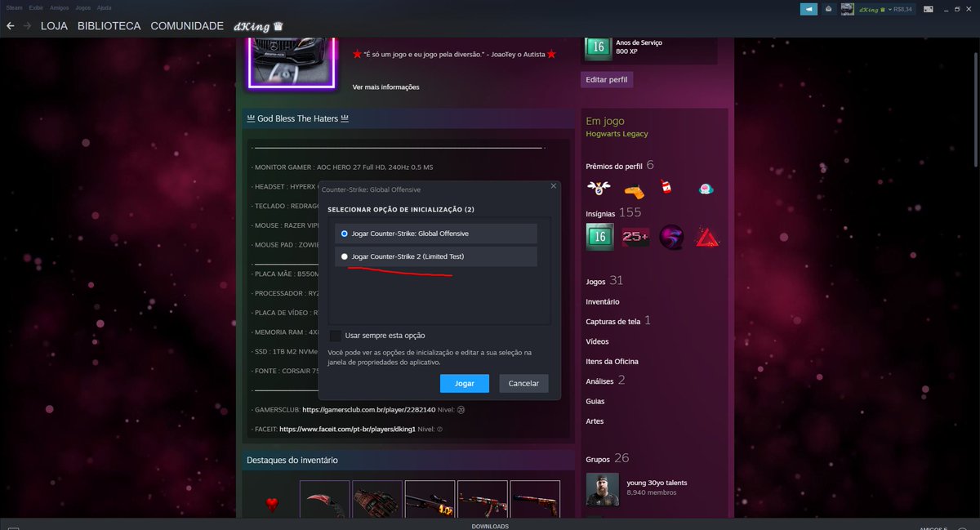Click the red bottle profile award
The image size is (980, 530).
coord(666,187)
